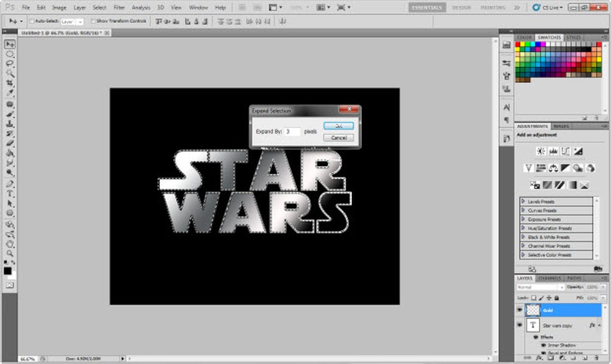Click OK in Expand Selection dialog
Viewport: 611px width, 364px height.
tap(338, 125)
